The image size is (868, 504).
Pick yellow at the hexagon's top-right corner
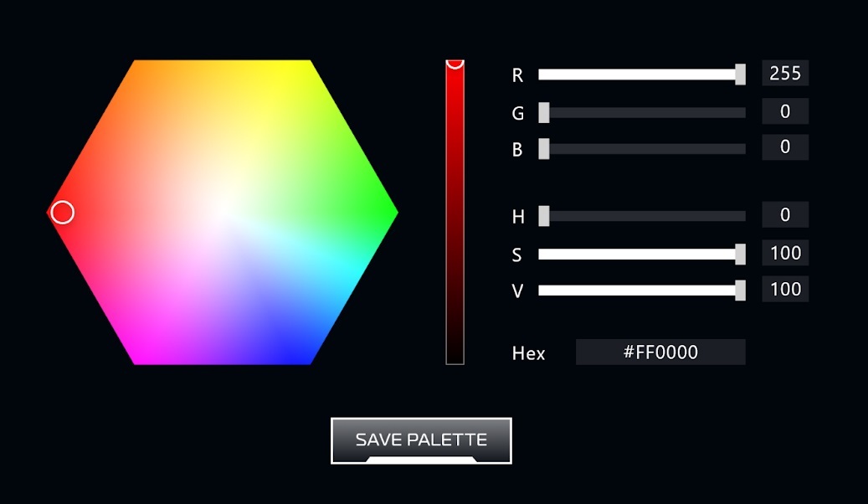304,69
